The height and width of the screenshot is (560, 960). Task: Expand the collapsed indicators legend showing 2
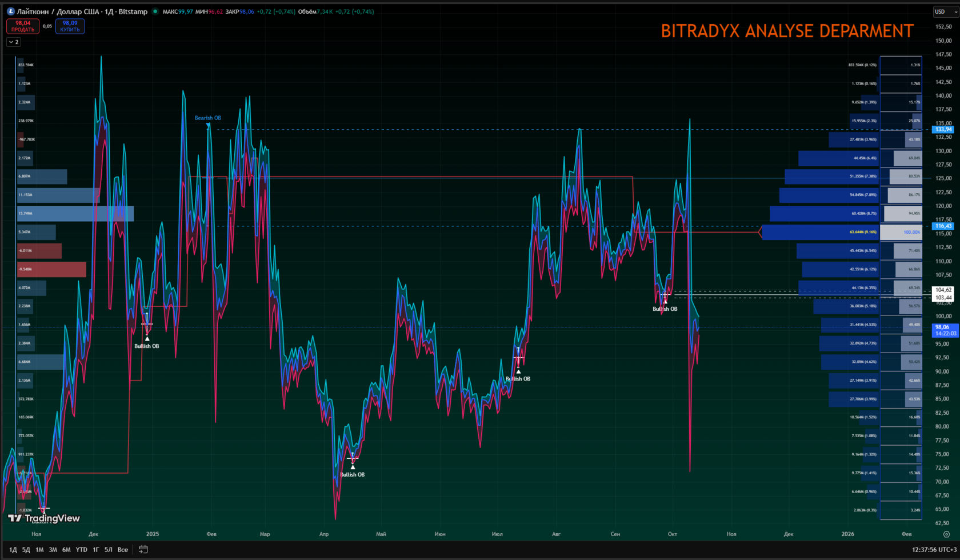point(14,42)
